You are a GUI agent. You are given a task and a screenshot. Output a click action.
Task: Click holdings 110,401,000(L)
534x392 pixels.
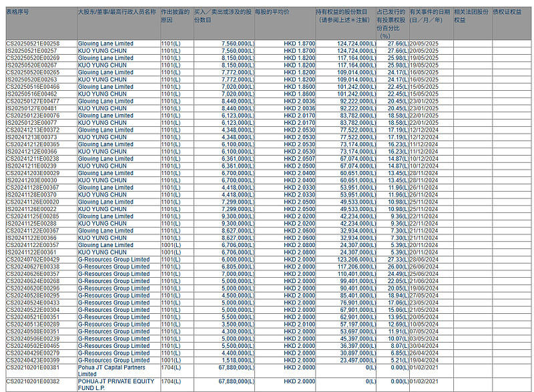tap(357, 274)
